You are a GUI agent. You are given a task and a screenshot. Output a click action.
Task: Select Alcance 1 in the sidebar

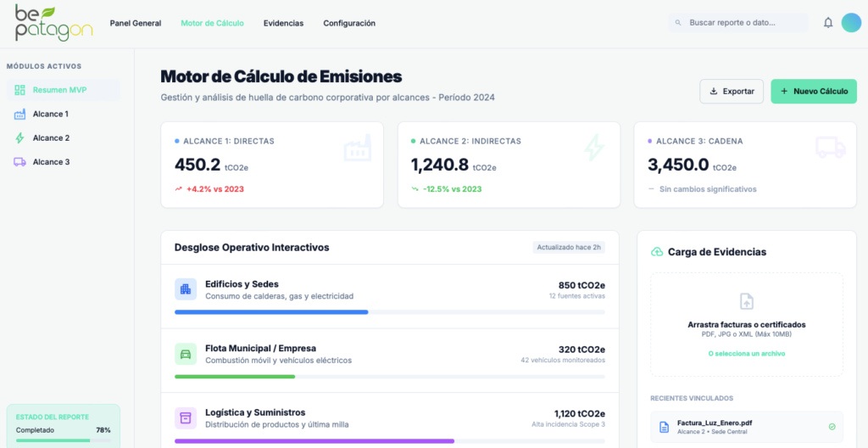[x=51, y=114]
